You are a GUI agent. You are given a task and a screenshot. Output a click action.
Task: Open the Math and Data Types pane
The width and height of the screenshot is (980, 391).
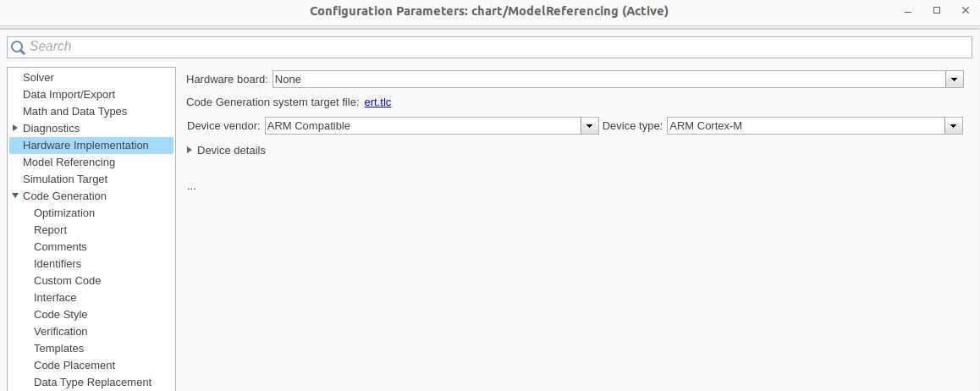pos(74,111)
